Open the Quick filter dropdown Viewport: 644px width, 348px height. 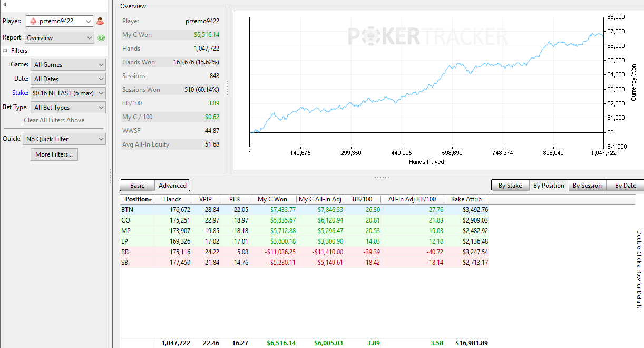pos(64,139)
